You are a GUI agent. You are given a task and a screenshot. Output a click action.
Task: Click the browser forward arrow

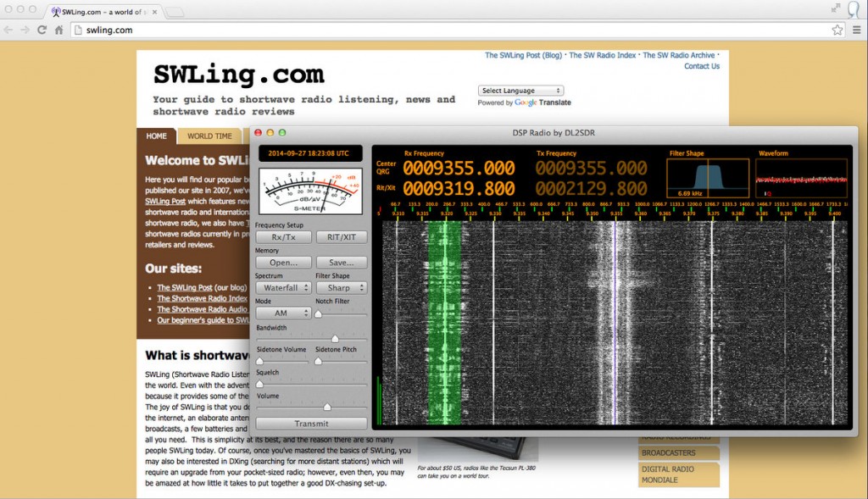(x=25, y=30)
